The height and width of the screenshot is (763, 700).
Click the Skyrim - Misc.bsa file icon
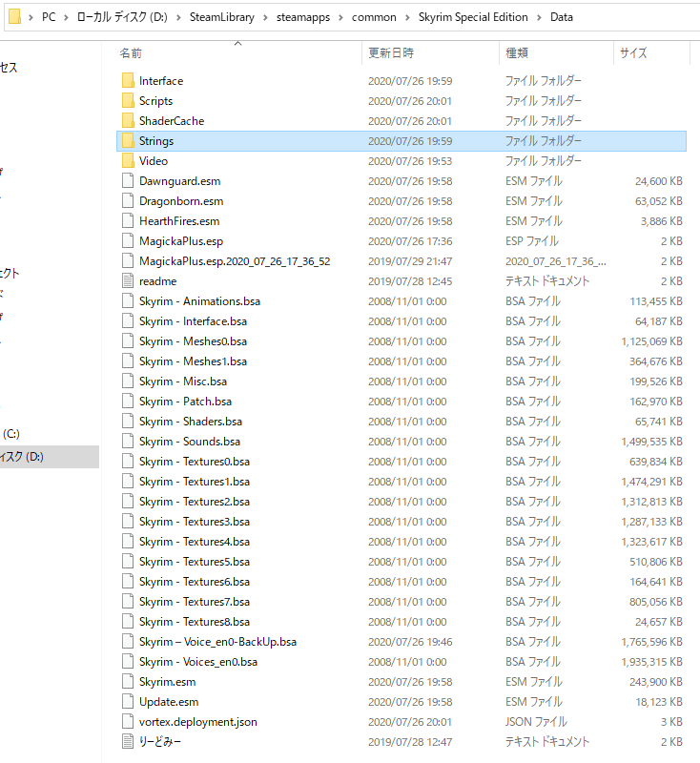tap(128, 381)
